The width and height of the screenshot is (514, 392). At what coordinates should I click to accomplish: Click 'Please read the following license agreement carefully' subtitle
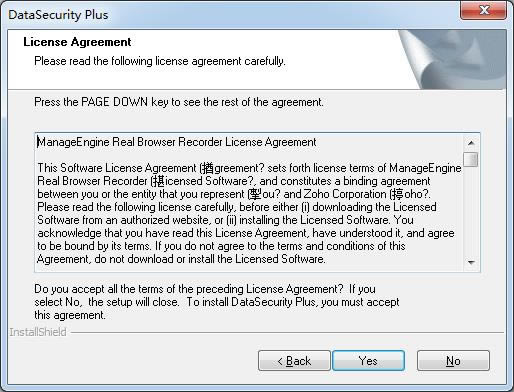[x=160, y=61]
